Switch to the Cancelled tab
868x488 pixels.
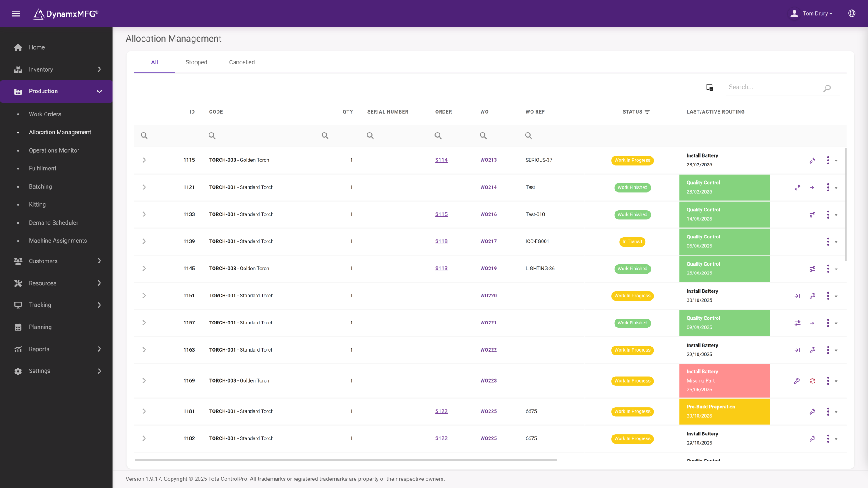[242, 62]
